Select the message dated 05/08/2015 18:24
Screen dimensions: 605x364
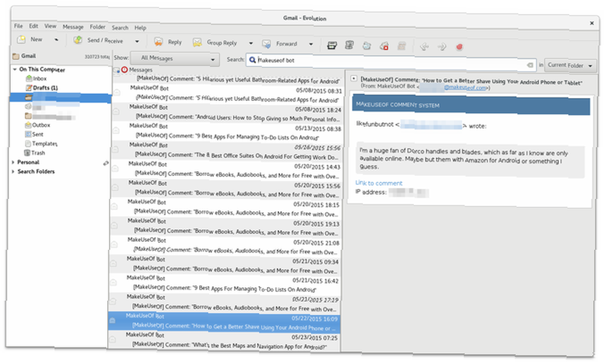click(x=227, y=112)
